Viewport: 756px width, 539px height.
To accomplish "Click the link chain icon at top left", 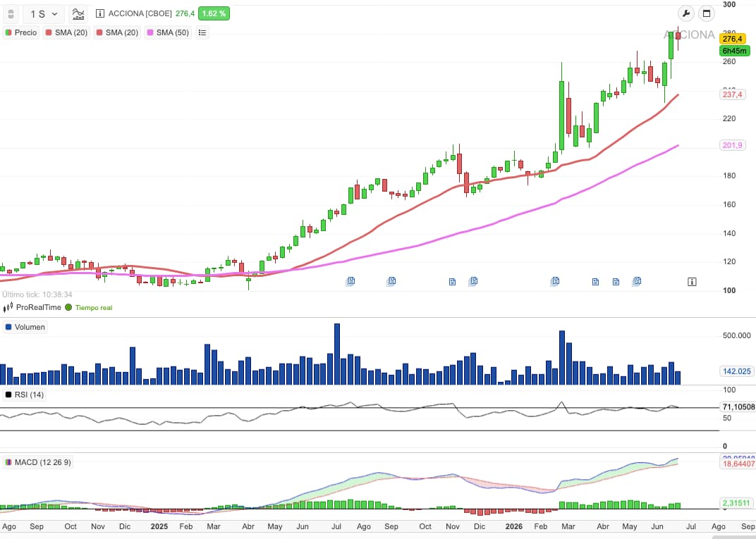I will (11, 14).
